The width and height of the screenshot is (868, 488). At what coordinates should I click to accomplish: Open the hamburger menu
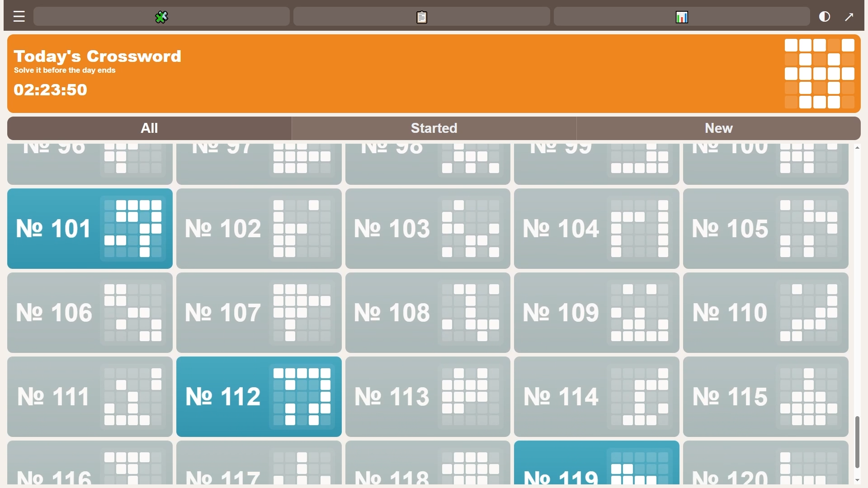tap(19, 16)
